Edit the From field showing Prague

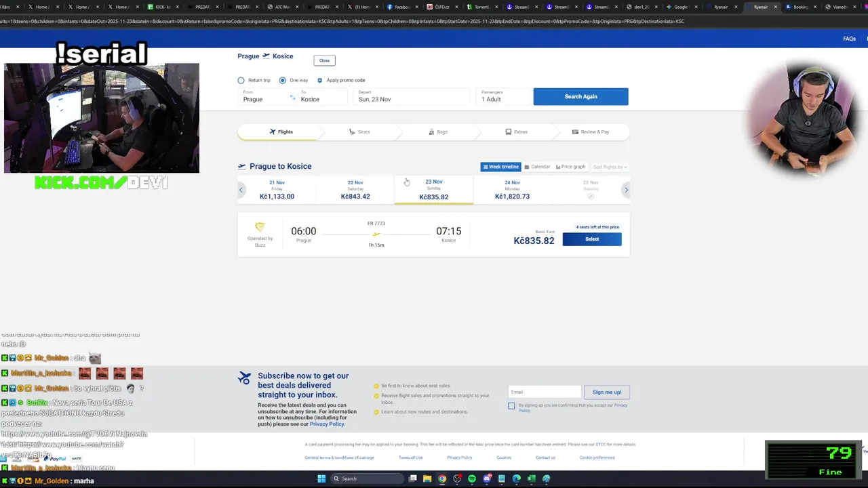264,96
